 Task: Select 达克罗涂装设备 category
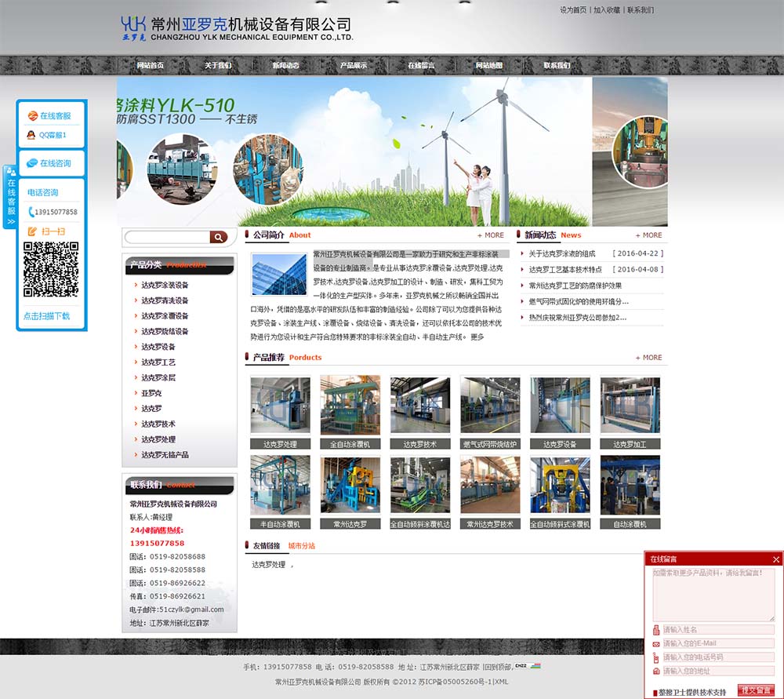pos(165,286)
